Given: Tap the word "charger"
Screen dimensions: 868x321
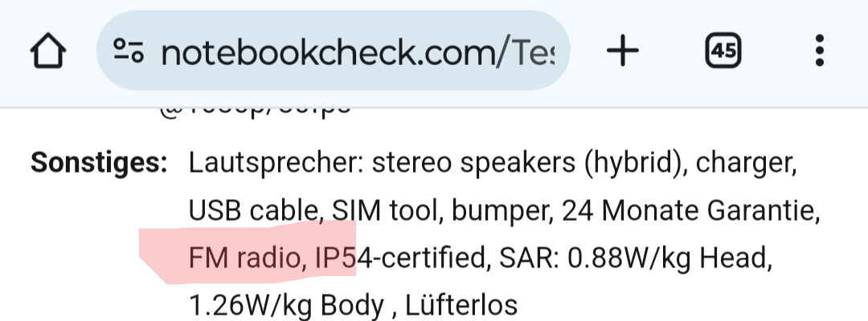Looking at the screenshot, I should point(746,164).
